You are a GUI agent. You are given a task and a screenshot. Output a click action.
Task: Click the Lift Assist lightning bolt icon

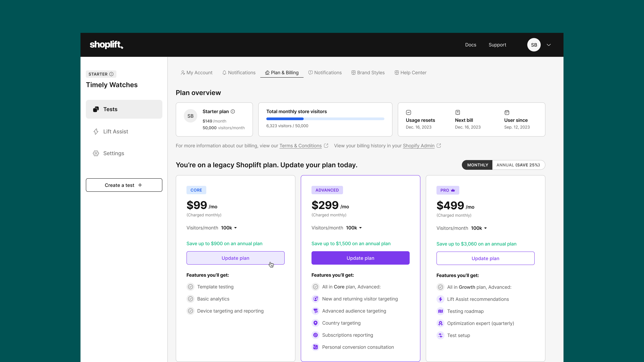pyautogui.click(x=96, y=131)
